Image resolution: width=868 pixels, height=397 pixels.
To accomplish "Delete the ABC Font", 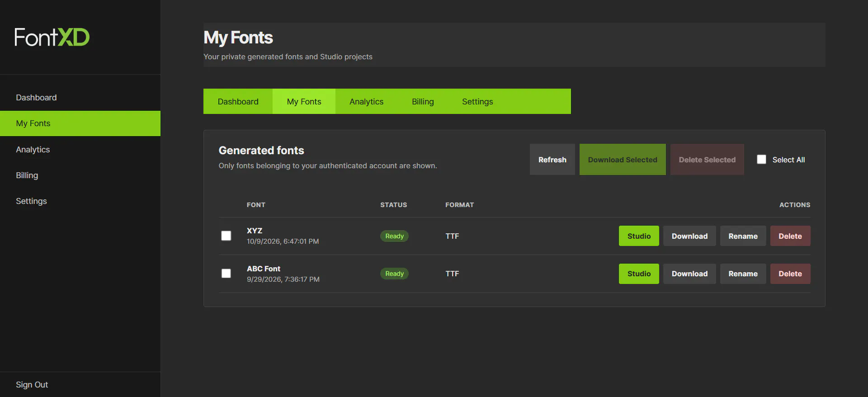I will (x=790, y=274).
